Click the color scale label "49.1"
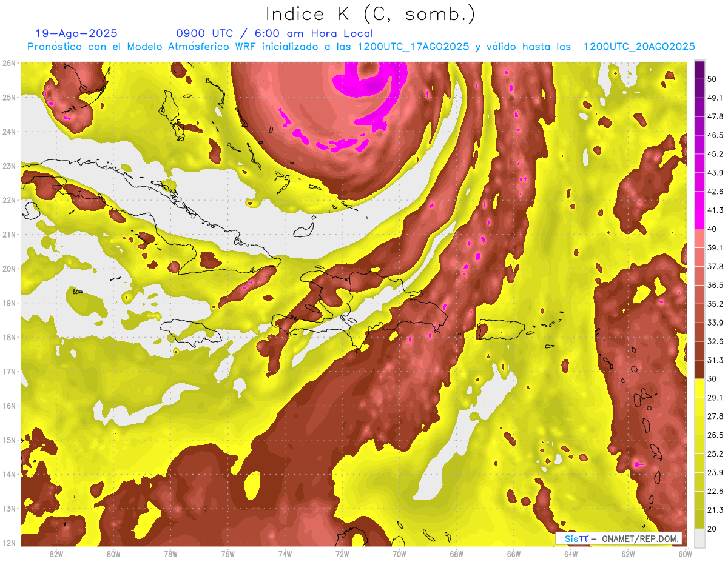This screenshot has height=562, width=728. pos(715,98)
